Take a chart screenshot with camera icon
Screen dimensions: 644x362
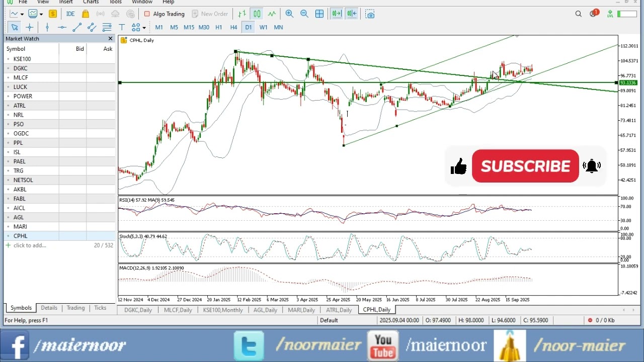[370, 14]
